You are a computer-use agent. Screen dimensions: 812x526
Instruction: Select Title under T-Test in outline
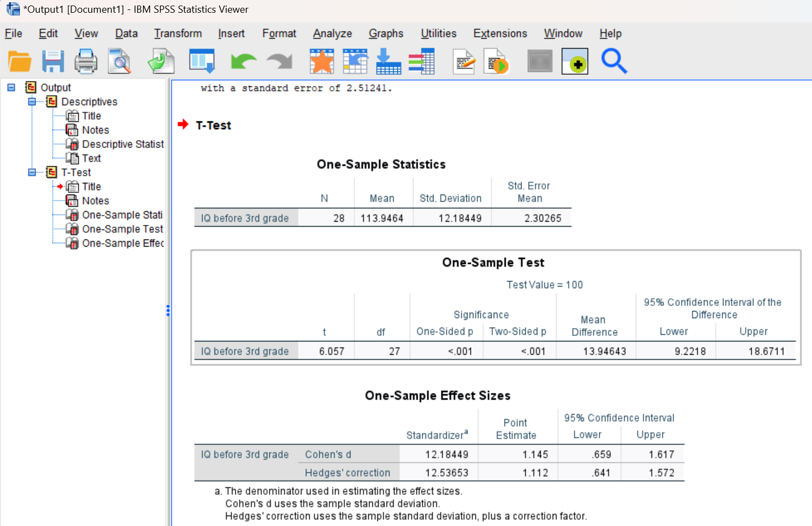tap(91, 187)
